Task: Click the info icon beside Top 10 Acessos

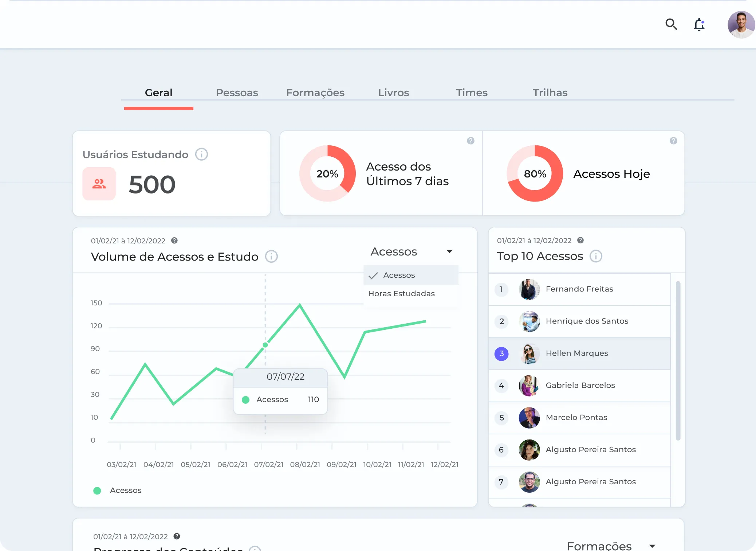Action: point(596,256)
